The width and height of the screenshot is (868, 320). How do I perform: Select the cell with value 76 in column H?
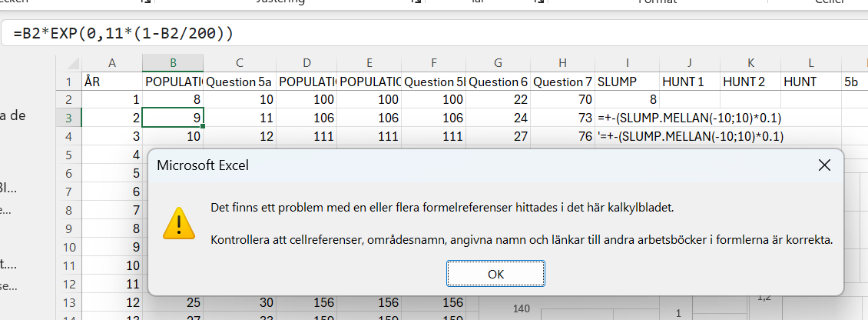coord(562,137)
